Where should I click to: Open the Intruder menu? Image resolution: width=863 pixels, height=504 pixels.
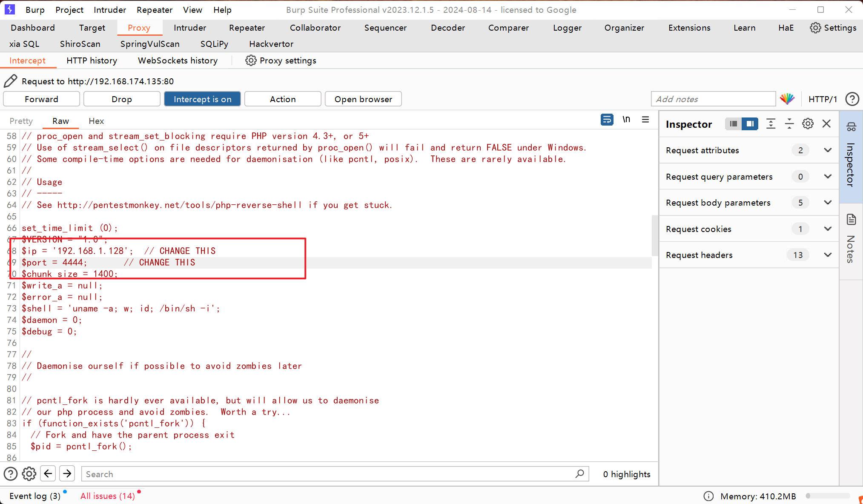click(x=110, y=10)
